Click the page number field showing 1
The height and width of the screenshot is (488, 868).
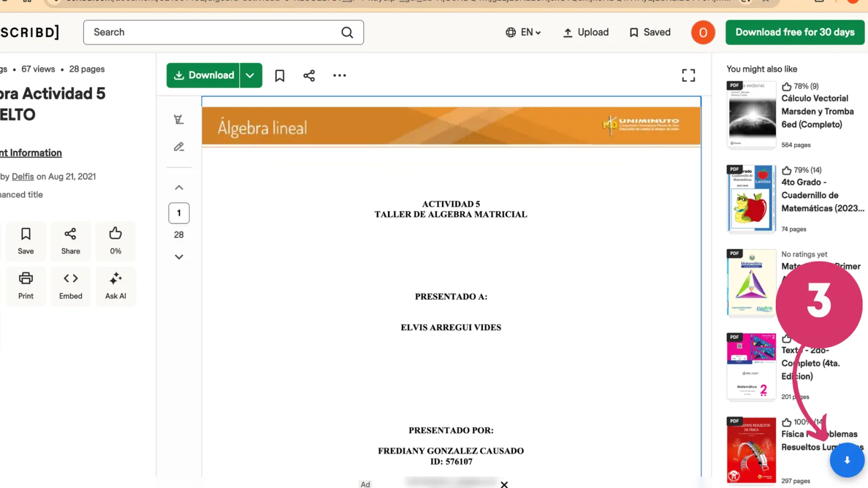[179, 213]
